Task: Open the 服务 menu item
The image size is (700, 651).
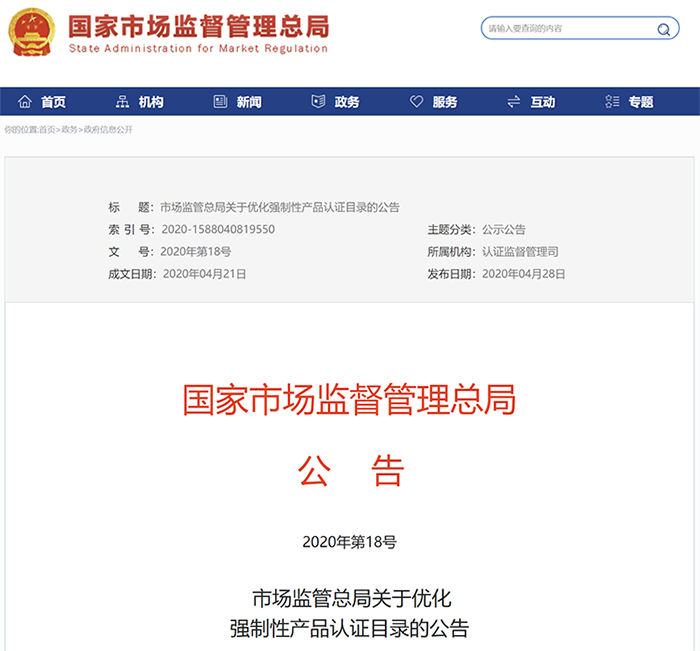Action: point(445,102)
